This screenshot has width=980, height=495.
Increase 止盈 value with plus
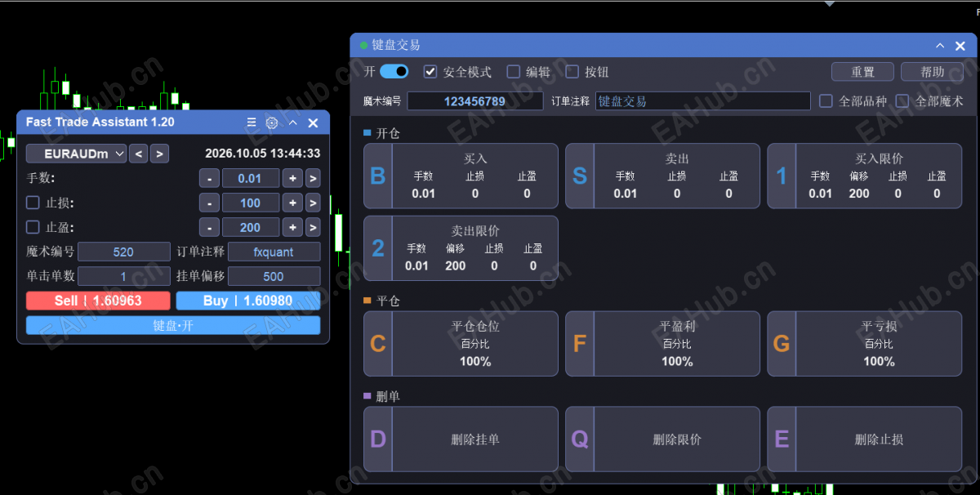292,227
